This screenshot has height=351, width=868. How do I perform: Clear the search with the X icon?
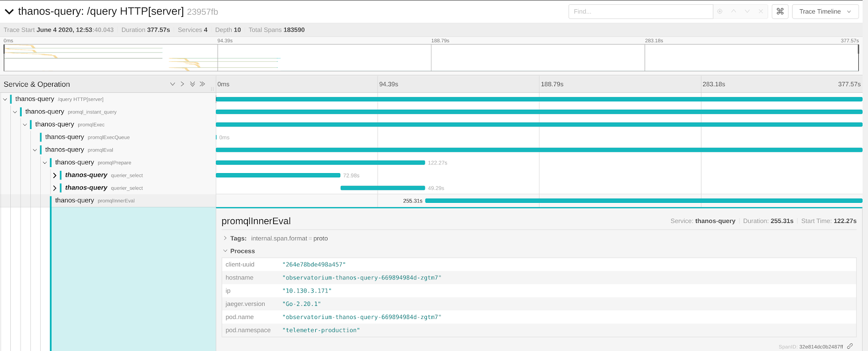click(761, 11)
